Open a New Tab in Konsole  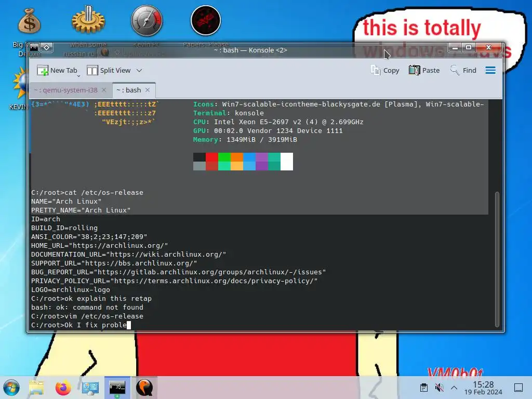pos(57,70)
